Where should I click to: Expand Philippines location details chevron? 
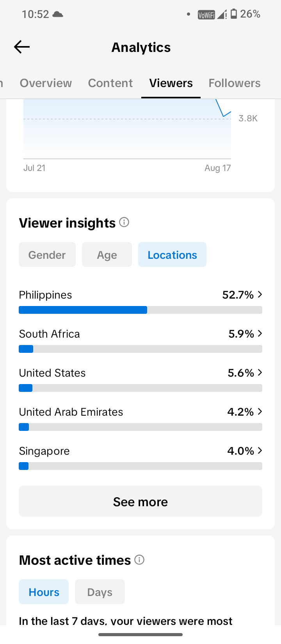click(260, 294)
